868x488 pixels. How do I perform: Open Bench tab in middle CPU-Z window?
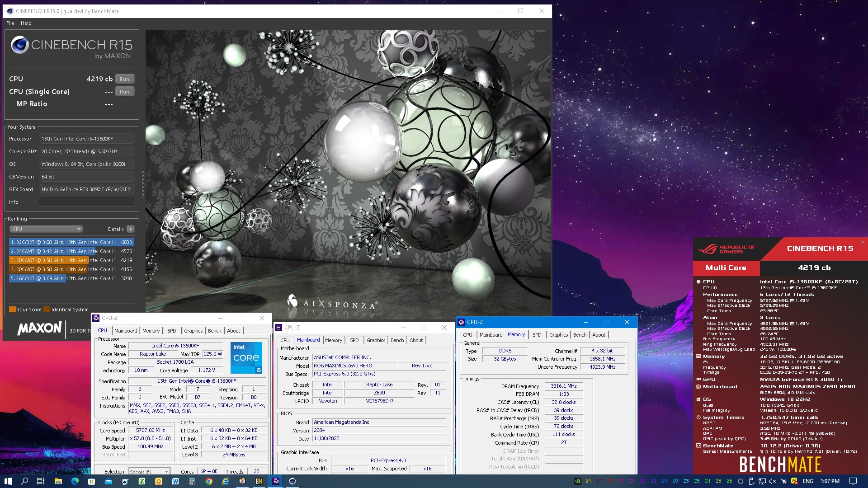click(397, 340)
